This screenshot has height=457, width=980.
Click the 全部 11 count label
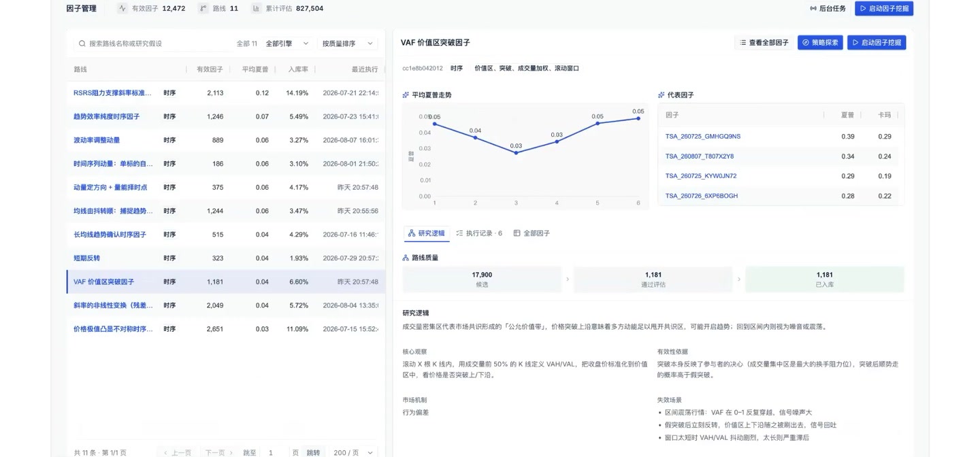point(247,44)
